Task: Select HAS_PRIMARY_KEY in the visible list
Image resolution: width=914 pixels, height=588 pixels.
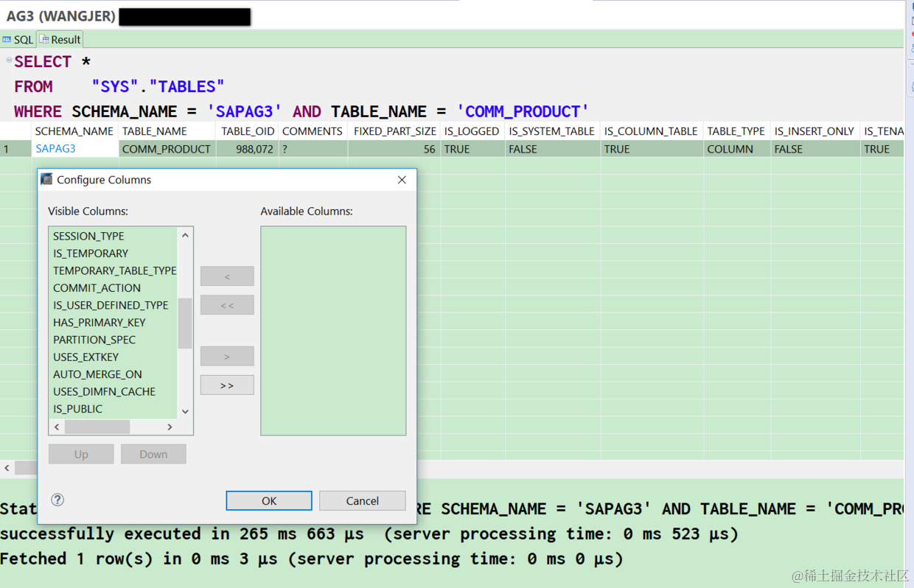Action: click(100, 322)
